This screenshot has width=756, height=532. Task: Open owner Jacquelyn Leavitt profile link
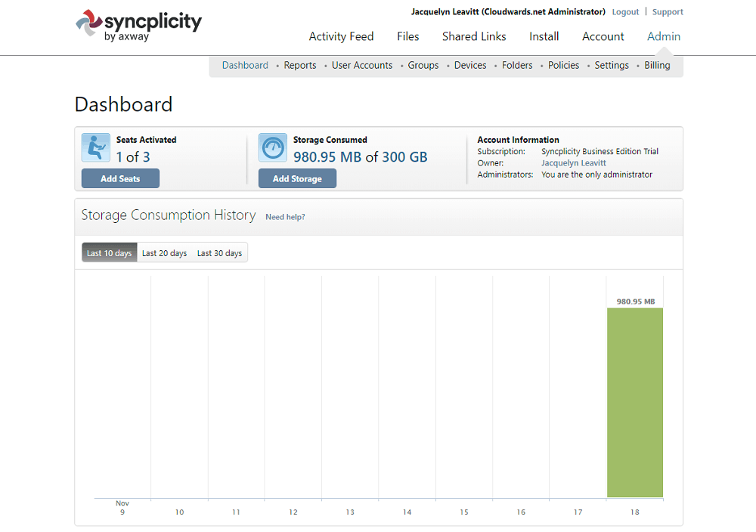573,163
